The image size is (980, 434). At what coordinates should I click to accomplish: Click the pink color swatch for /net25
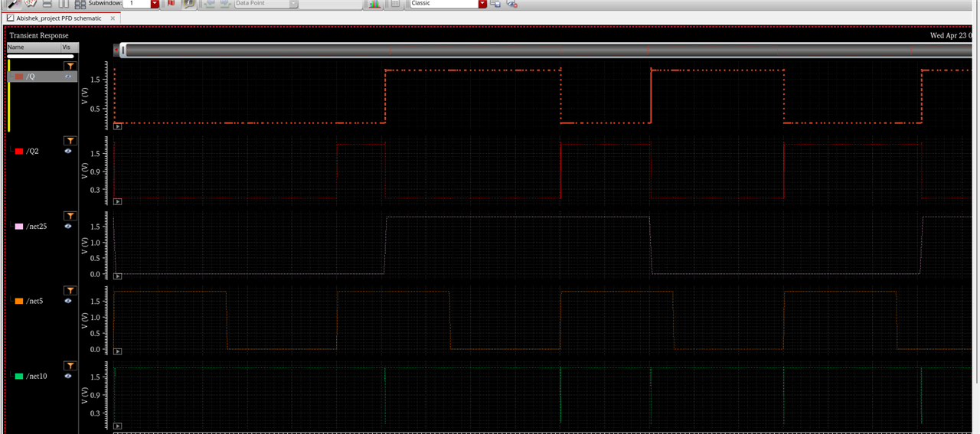pos(19,227)
